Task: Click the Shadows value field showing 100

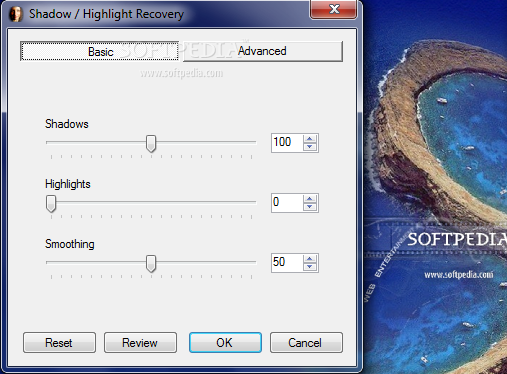Action: (287, 143)
